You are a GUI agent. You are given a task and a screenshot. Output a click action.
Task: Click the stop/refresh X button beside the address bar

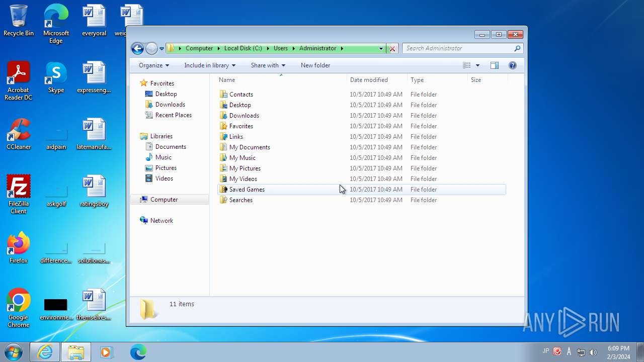pyautogui.click(x=392, y=49)
